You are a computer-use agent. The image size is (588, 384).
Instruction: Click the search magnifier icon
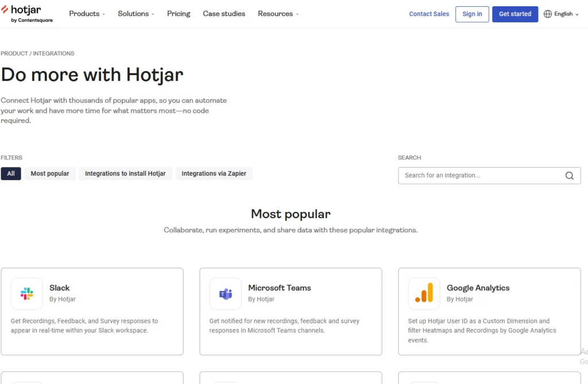[x=569, y=176]
